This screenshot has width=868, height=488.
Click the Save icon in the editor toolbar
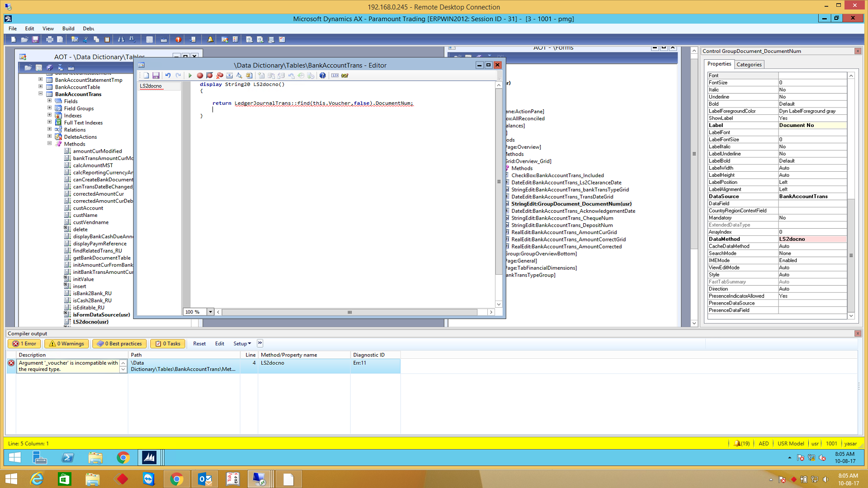pyautogui.click(x=156, y=75)
